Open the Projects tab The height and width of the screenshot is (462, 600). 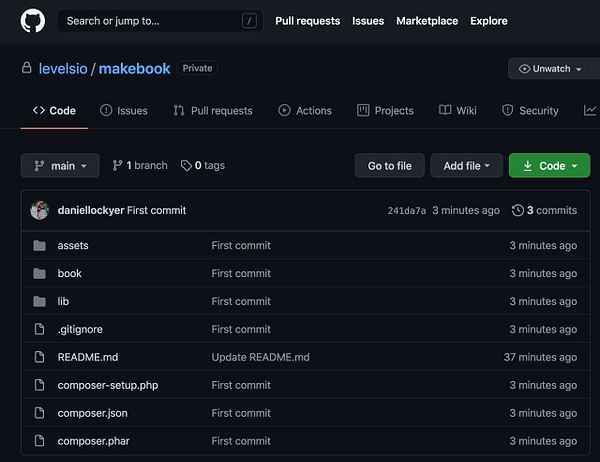click(x=385, y=111)
